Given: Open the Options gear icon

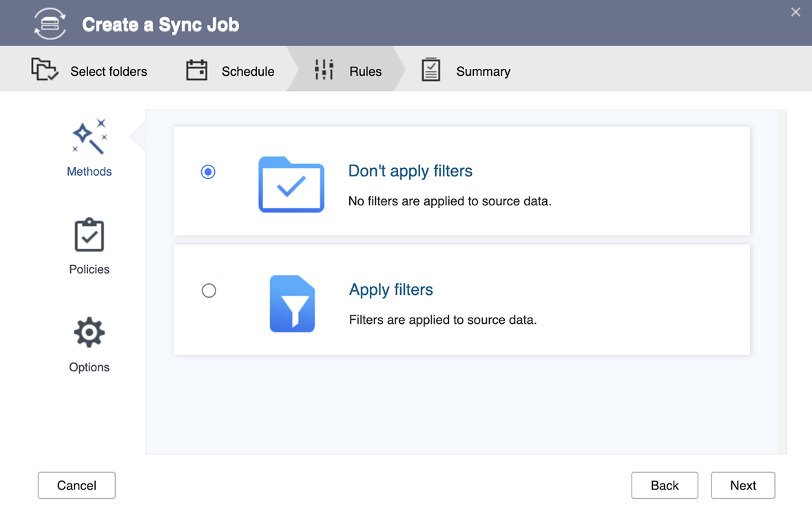Looking at the screenshot, I should coord(89,333).
